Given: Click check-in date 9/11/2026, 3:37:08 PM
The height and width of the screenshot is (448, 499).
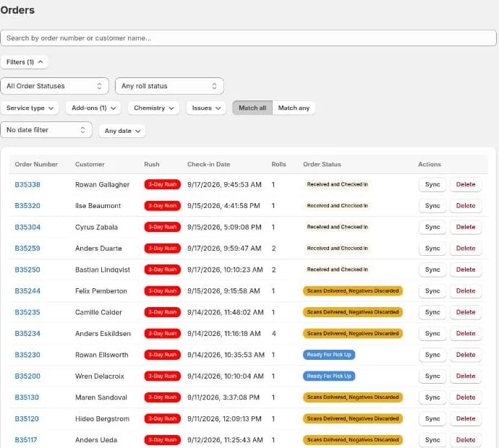Looking at the screenshot, I should point(223,397).
